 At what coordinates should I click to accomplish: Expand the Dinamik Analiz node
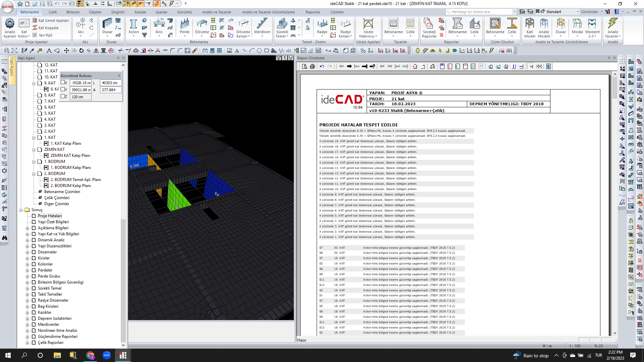pyautogui.click(x=27, y=240)
